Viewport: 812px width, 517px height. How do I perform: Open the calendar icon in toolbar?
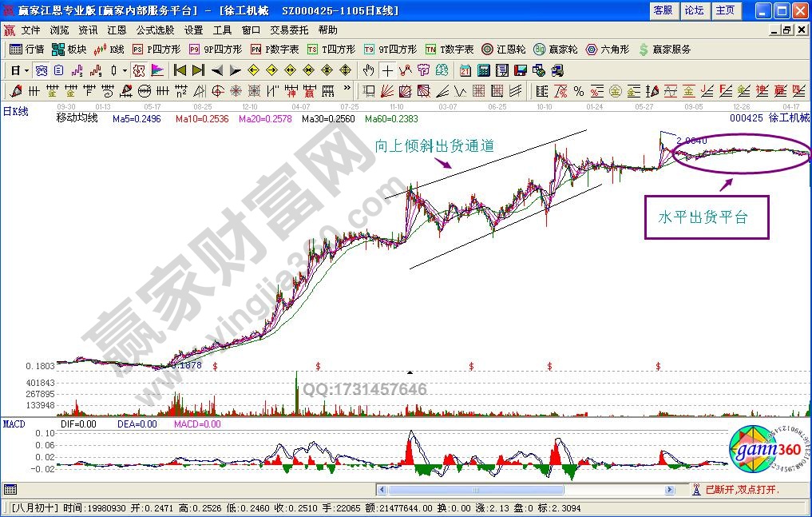pos(465,70)
